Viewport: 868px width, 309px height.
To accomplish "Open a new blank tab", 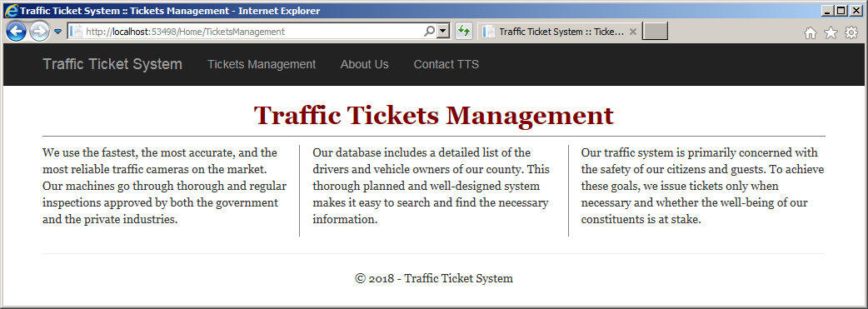I will (656, 32).
